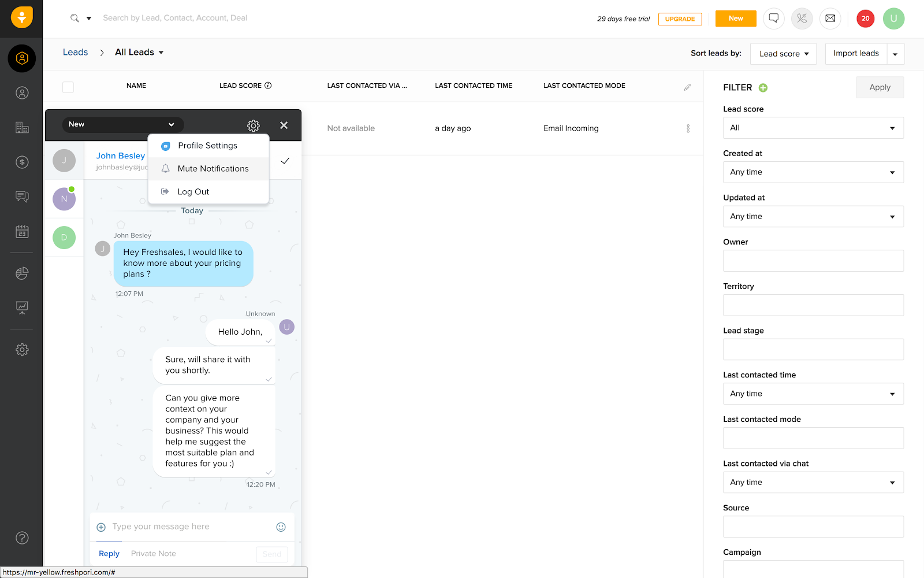Image resolution: width=924 pixels, height=578 pixels.
Task: Open the Analytics presentation board icon
Action: click(x=22, y=307)
